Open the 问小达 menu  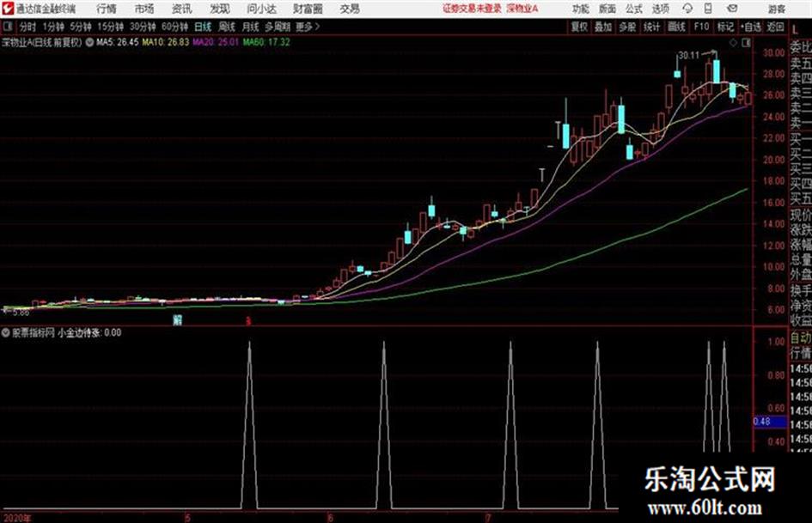coord(261,9)
